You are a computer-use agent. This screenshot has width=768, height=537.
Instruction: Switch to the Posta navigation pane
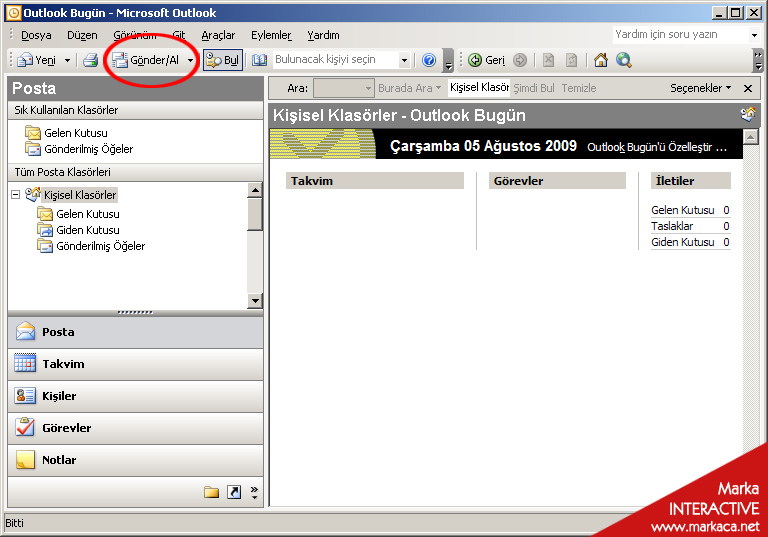pyautogui.click(x=136, y=332)
